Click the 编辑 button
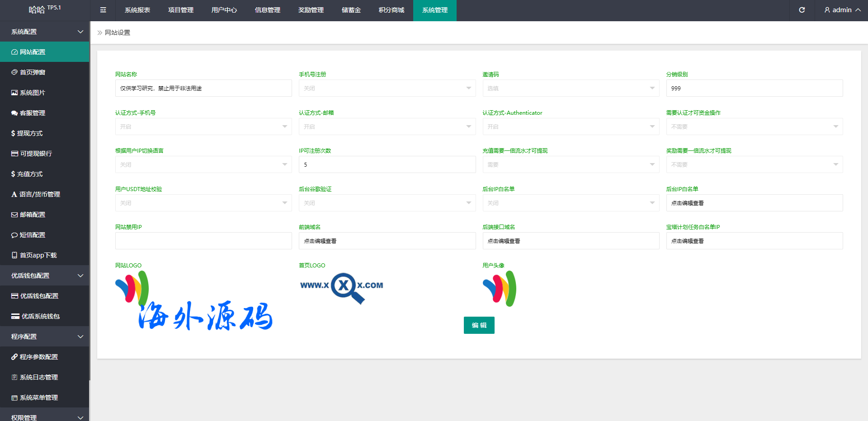 pos(479,325)
